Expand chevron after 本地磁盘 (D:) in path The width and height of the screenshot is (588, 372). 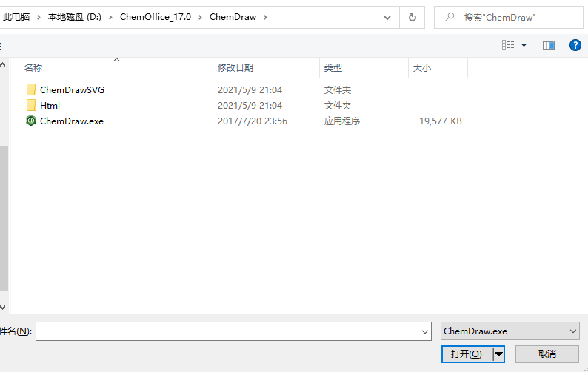(x=110, y=18)
